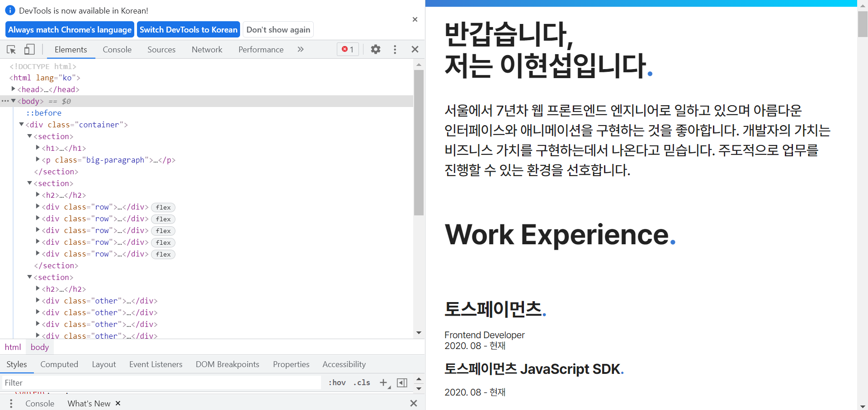
Task: Click Always match Chrome's language
Action: coord(70,30)
